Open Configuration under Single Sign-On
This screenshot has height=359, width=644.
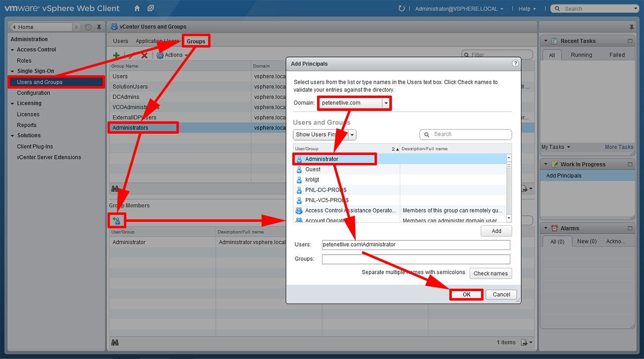click(33, 93)
